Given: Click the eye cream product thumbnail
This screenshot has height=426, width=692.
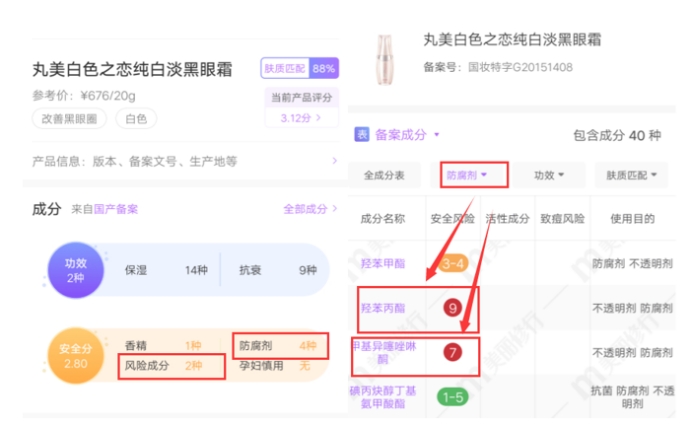Looking at the screenshot, I should [x=384, y=59].
